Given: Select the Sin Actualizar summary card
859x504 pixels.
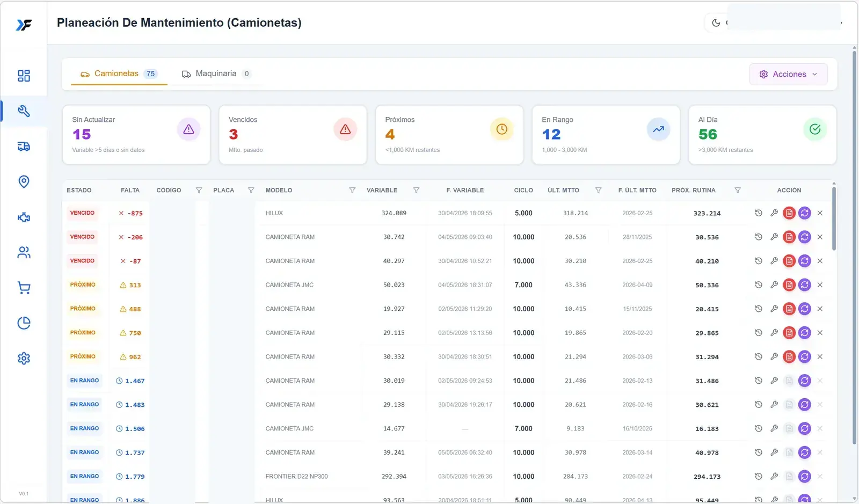Looking at the screenshot, I should [136, 135].
